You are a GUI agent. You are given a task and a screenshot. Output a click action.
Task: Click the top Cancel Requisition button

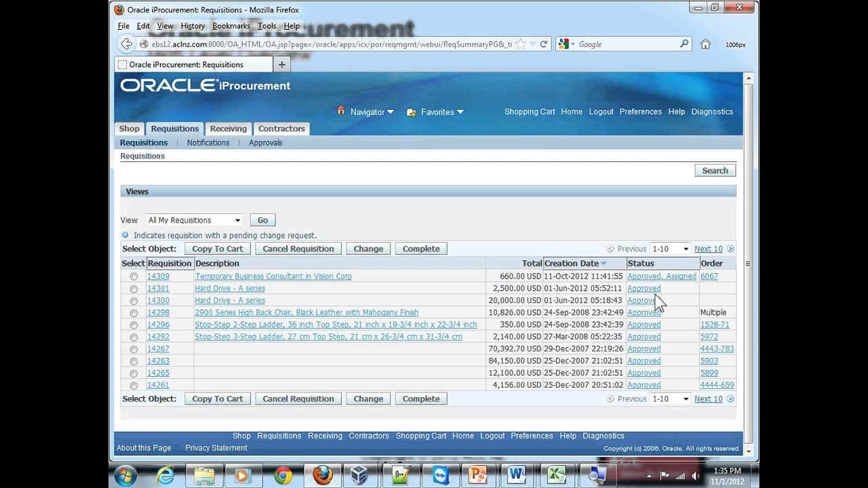coord(298,249)
